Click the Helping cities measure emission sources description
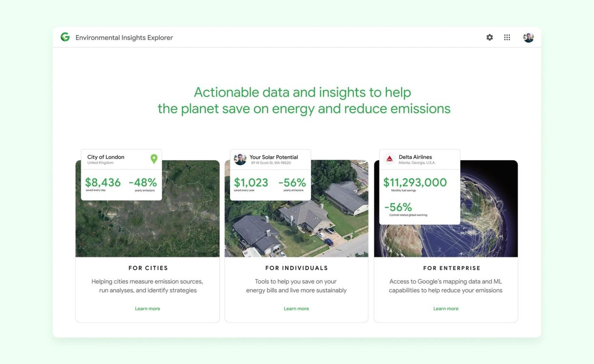Screen dimensions: 594x364 coord(148,286)
